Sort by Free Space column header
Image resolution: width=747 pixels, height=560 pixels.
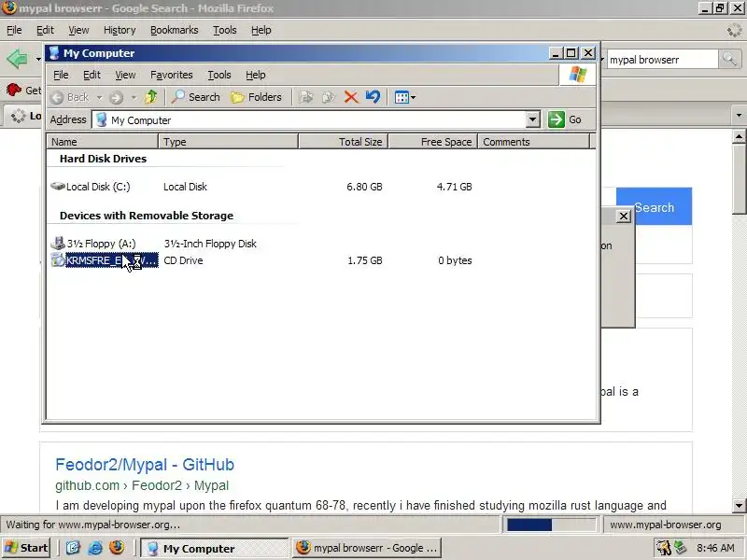(x=433, y=142)
